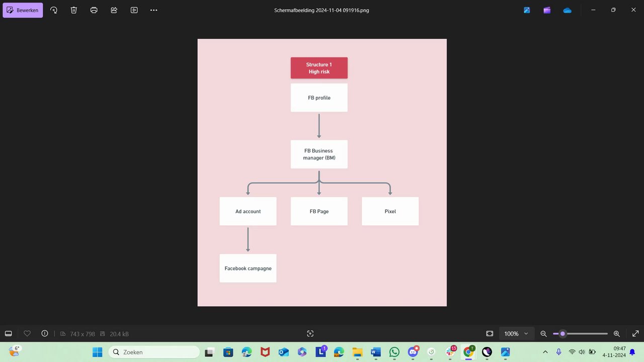This screenshot has width=644, height=362.
Task: Open Wi-Fi settings in system tray
Action: coord(572,352)
